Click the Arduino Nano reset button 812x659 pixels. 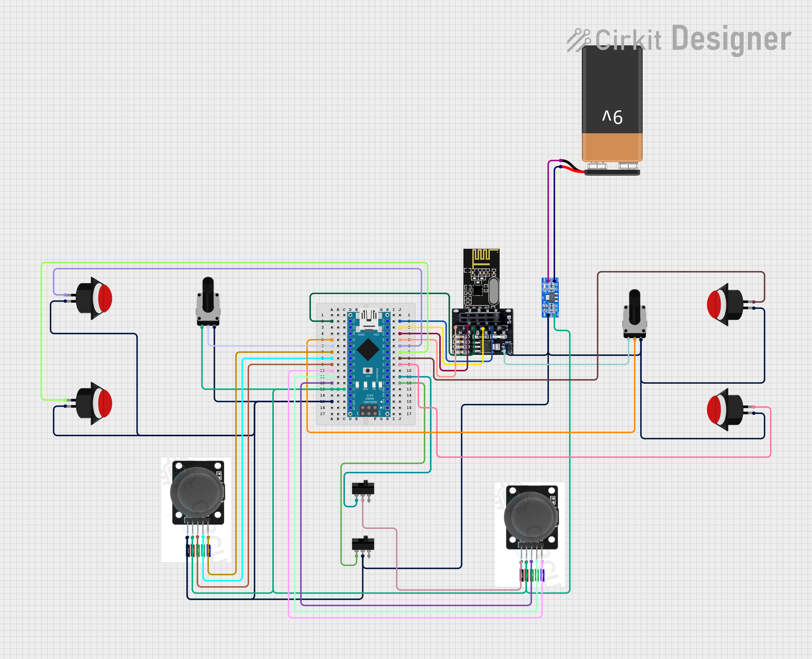click(368, 371)
